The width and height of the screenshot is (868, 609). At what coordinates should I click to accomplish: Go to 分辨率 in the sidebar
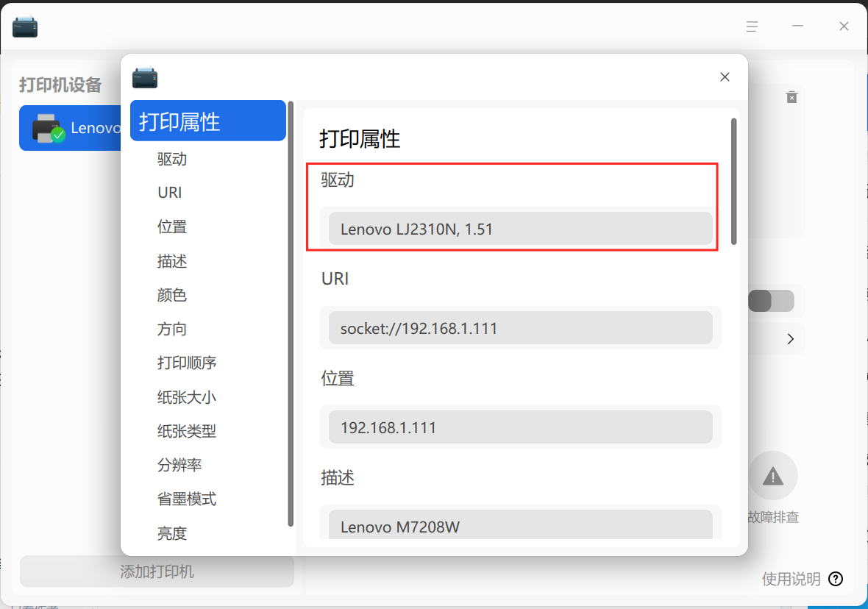point(179,465)
